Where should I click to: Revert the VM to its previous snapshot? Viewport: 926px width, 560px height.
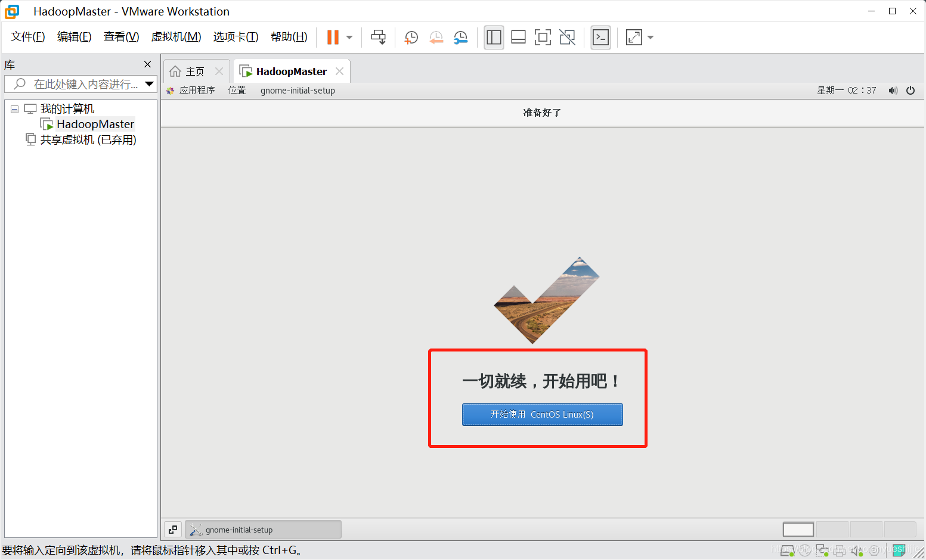tap(436, 38)
